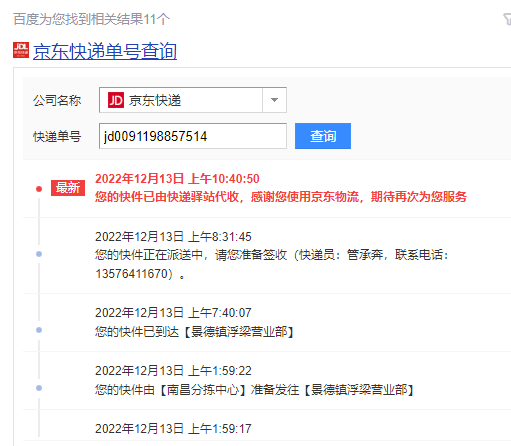Click the 南昌分拣中心 dispatch status text
511x446 pixels.
[254, 389]
